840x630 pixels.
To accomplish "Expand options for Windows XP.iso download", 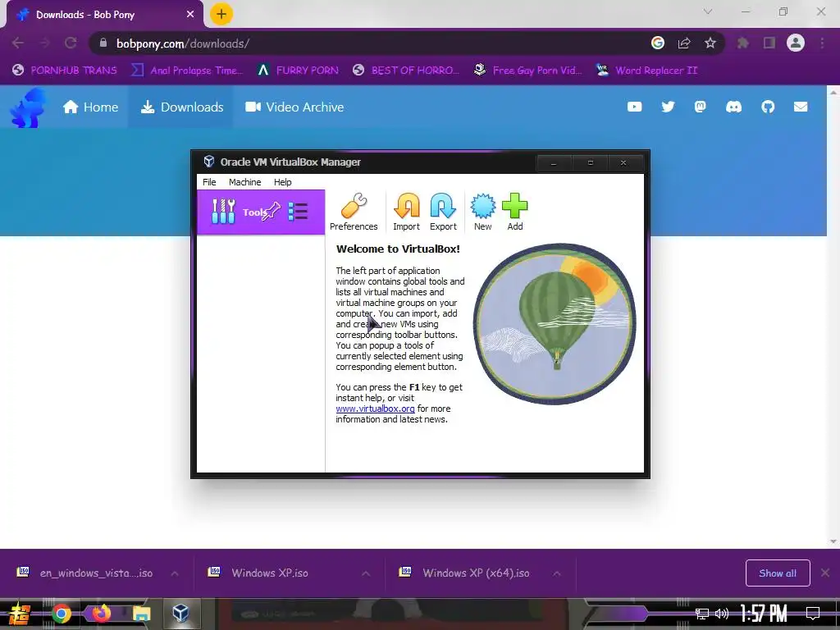I will coord(366,573).
